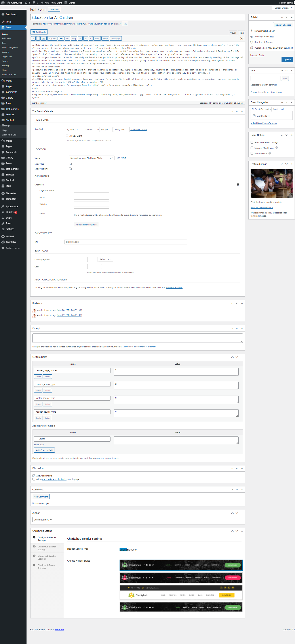Viewport: 295px width, 644px height.
Task: Delete organizer using the trash icon
Action: point(238,185)
